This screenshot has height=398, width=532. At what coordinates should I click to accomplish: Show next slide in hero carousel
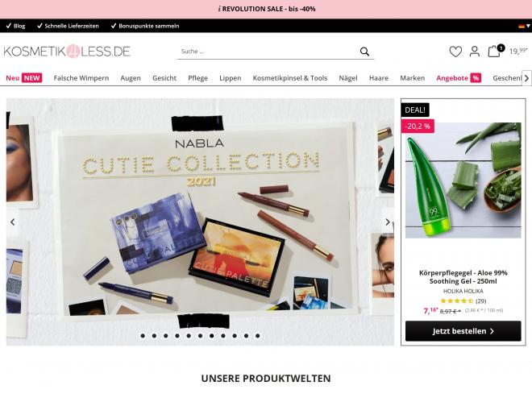388,222
